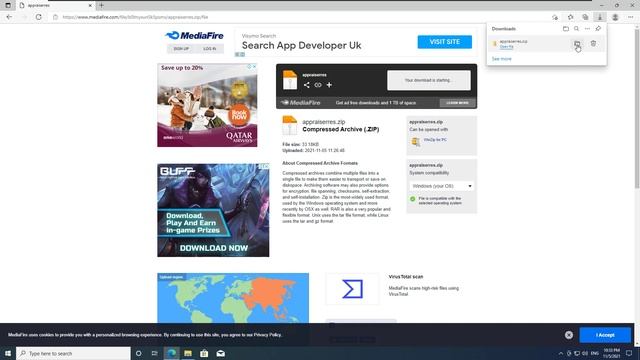
Task: Select the appraiserres browser tab
Action: pos(56,5)
